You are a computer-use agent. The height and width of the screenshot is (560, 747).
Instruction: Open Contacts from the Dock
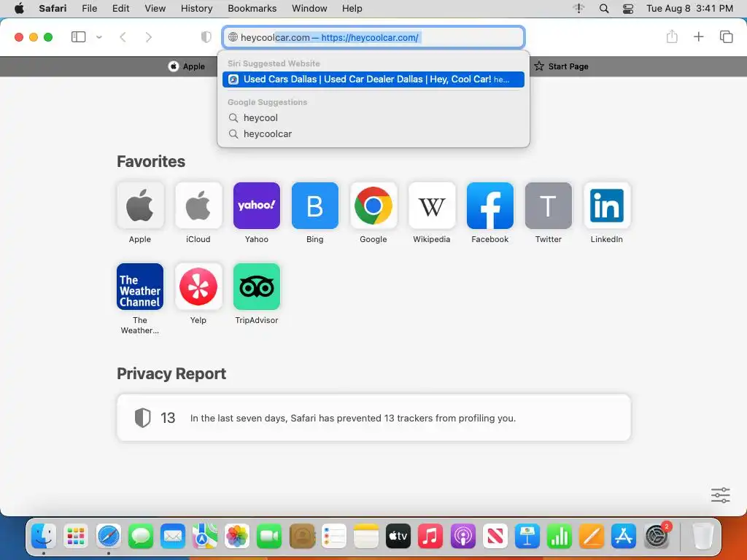[x=301, y=536]
